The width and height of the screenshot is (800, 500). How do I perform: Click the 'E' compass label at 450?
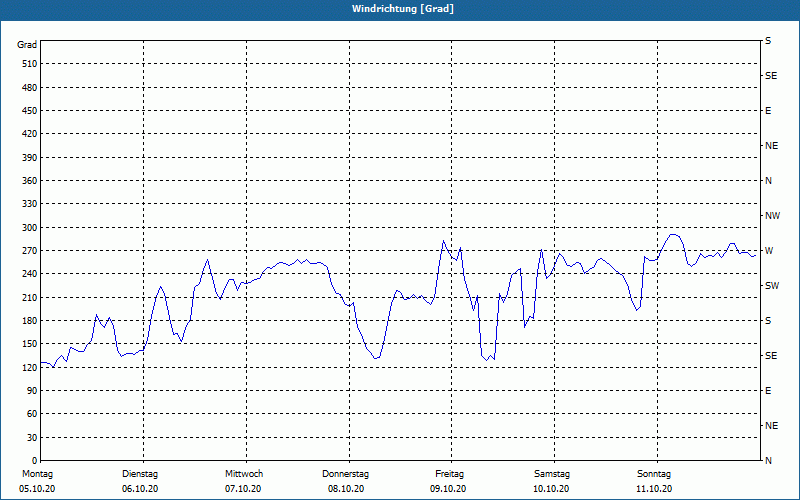768,111
